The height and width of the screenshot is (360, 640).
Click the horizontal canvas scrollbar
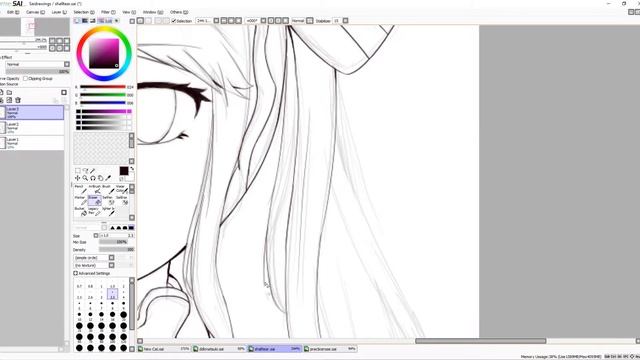click(480, 341)
